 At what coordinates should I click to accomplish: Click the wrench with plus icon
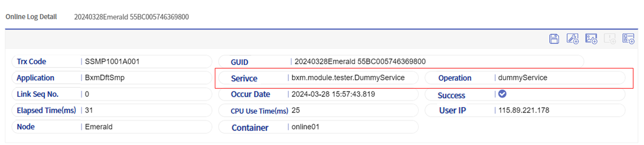573,39
